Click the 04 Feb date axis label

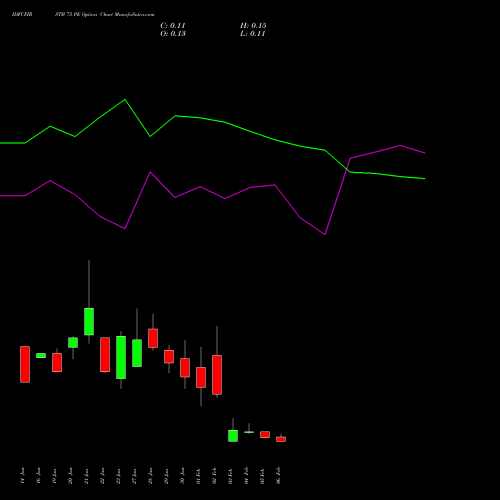[x=247, y=476]
